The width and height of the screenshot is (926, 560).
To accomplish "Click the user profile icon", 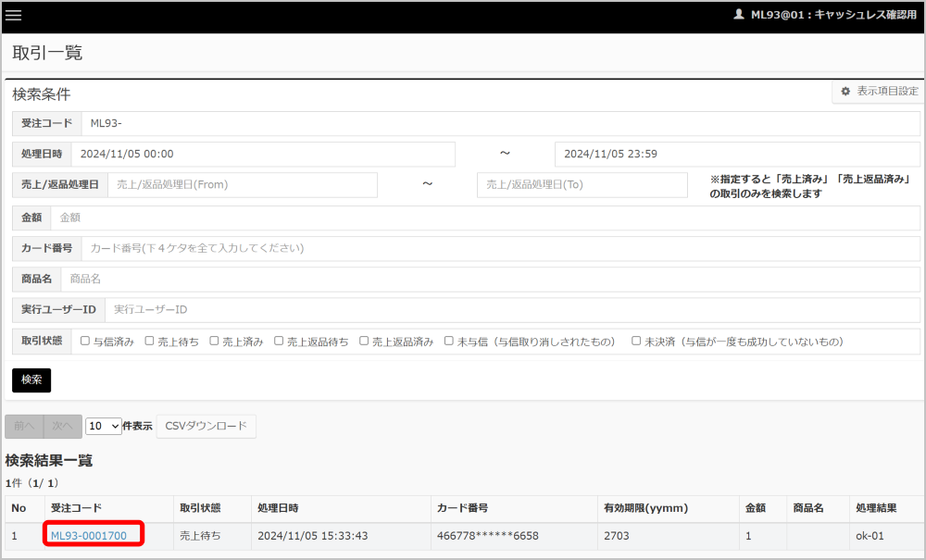I will [738, 15].
